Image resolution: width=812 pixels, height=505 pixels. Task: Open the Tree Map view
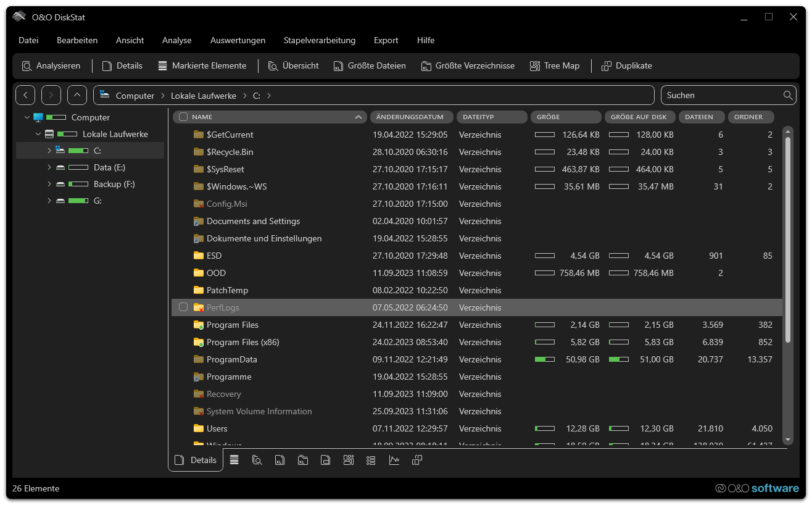[x=555, y=65]
